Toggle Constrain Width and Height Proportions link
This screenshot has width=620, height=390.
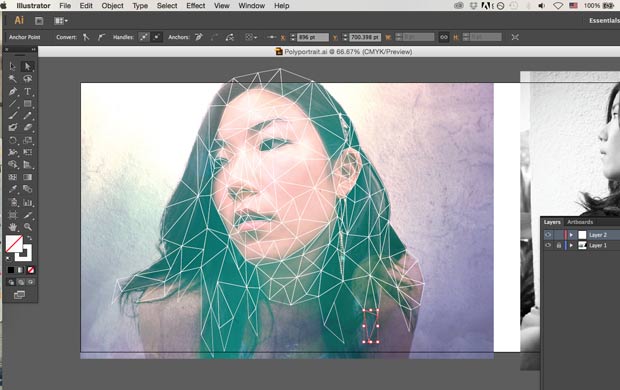(444, 37)
